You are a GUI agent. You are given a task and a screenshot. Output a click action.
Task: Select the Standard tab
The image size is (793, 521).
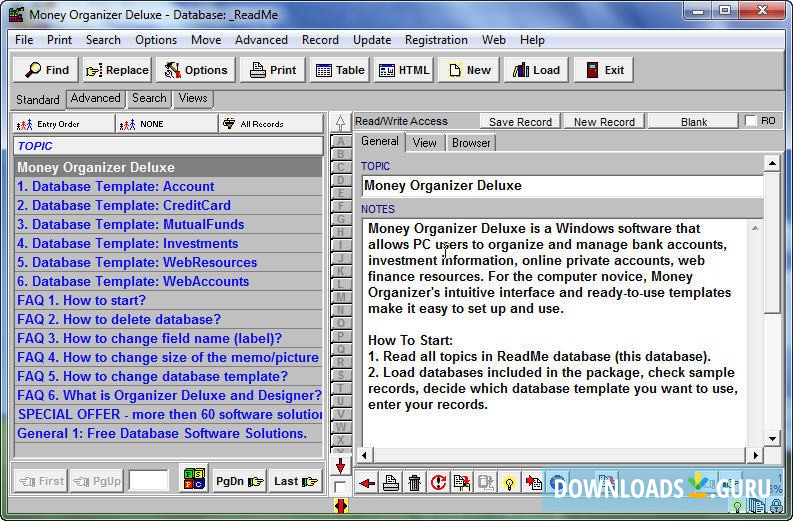[38, 100]
